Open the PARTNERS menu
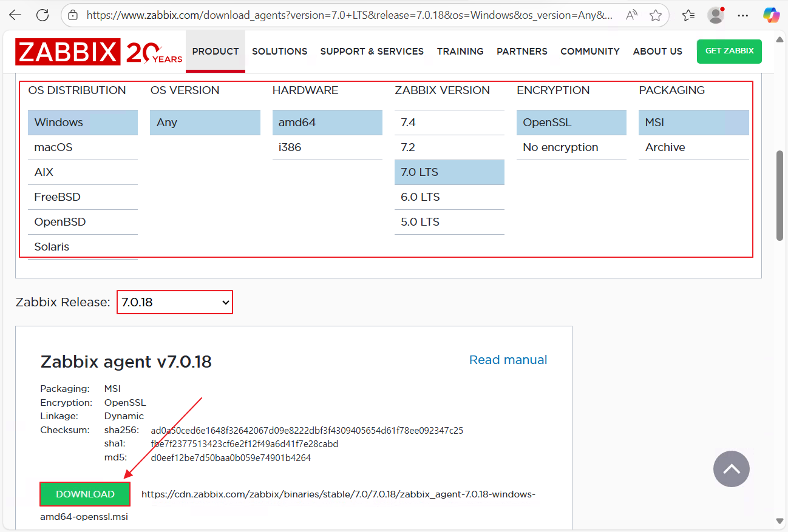Screen dimensions: 788x532 click(522, 52)
